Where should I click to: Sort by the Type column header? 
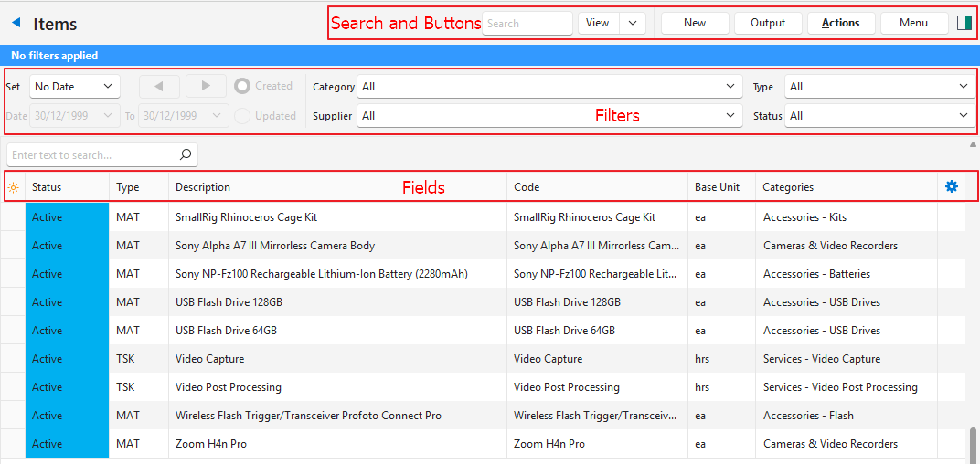click(139, 186)
